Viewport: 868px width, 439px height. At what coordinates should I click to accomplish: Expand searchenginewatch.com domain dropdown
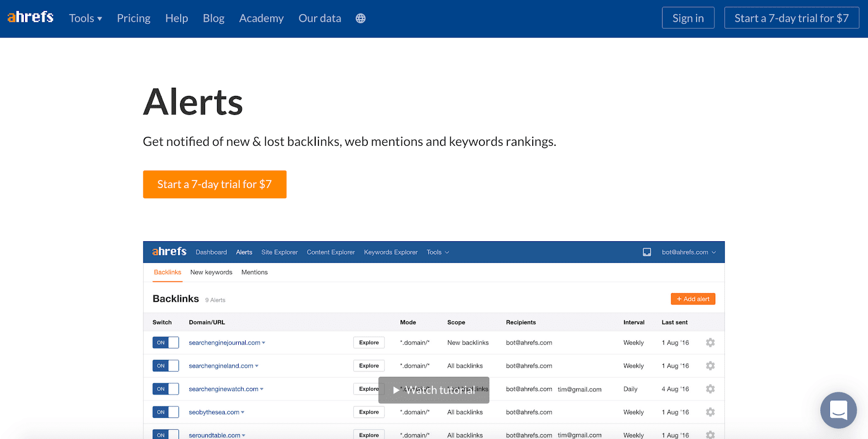click(261, 389)
